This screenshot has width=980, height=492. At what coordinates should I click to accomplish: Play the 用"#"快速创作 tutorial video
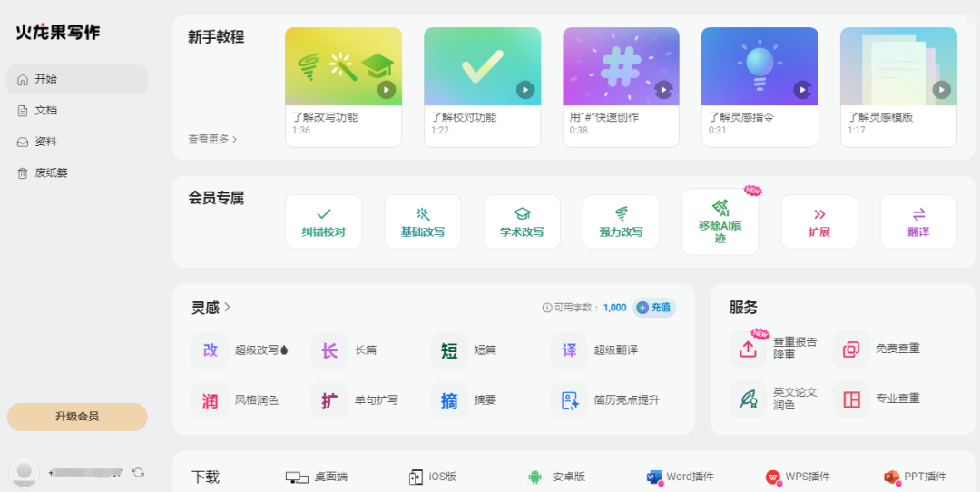[x=663, y=90]
